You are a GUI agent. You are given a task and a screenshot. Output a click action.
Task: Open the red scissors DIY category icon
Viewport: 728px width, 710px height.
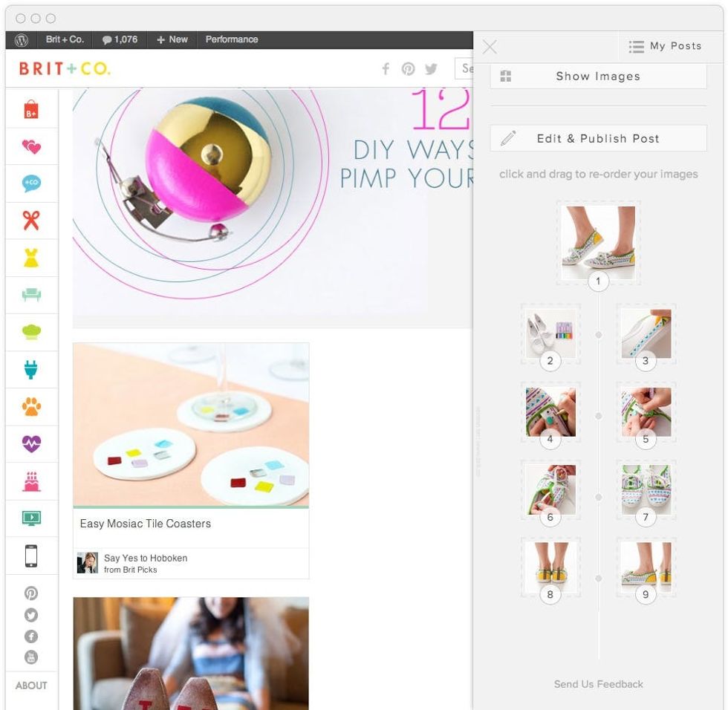pos(31,221)
